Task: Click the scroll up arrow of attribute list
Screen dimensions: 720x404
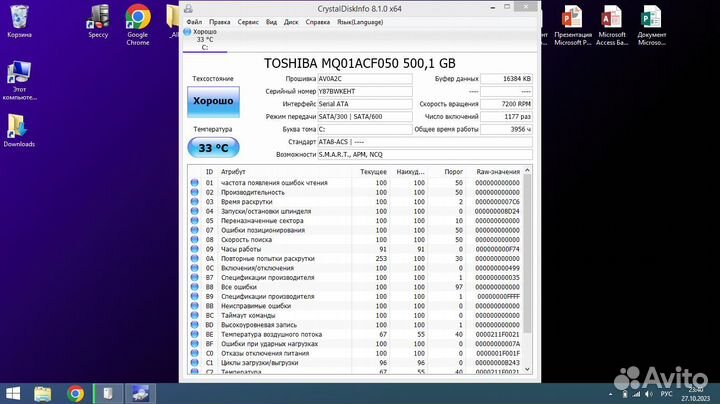Action: point(528,170)
